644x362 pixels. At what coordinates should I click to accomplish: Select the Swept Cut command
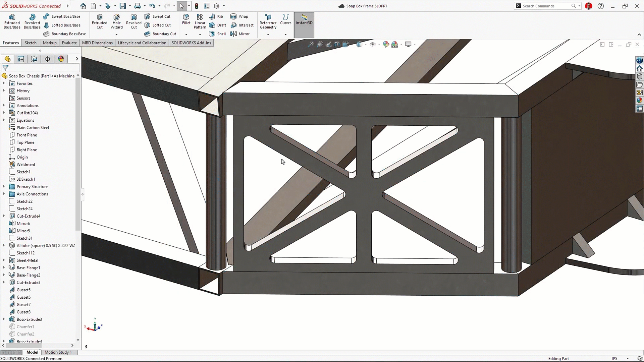157,16
